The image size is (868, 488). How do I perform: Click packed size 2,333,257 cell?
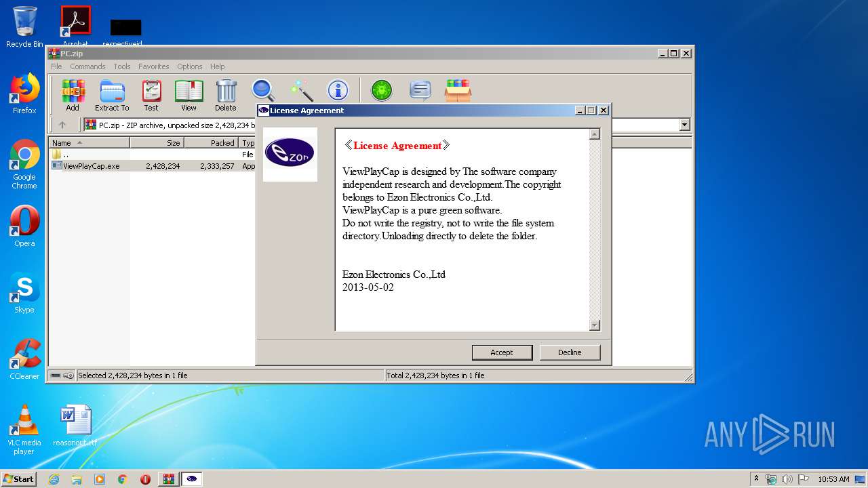tap(217, 166)
